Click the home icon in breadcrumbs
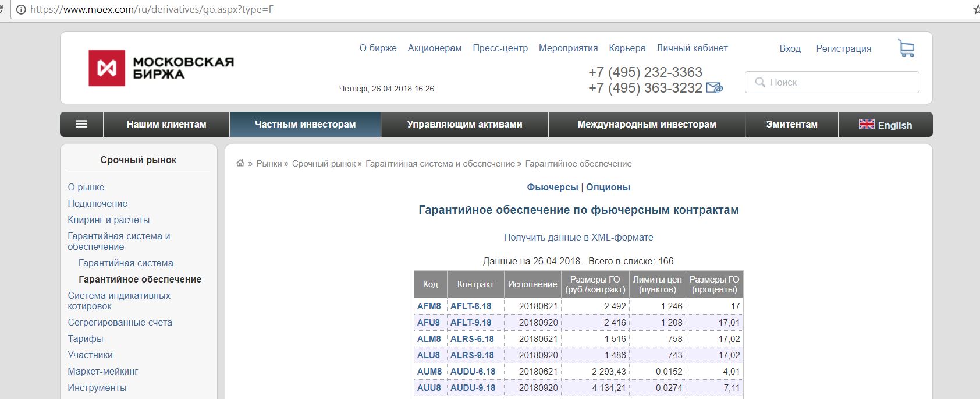This screenshot has width=980, height=399. [240, 164]
